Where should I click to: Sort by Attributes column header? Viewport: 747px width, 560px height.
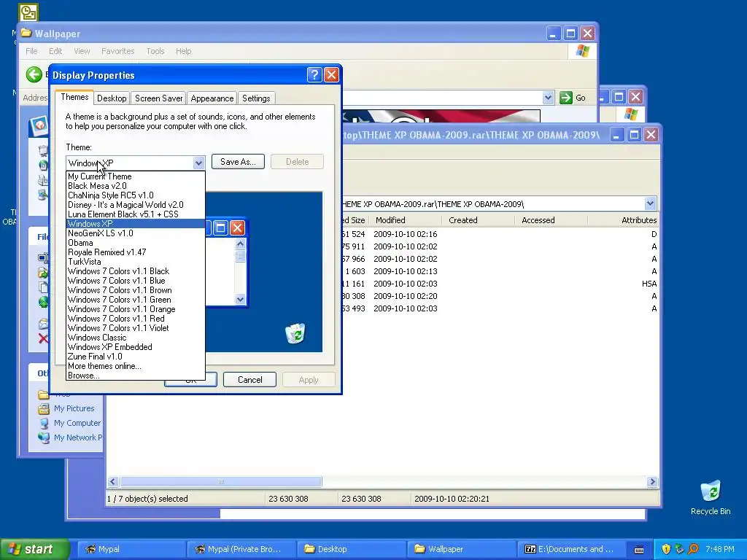(x=624, y=220)
